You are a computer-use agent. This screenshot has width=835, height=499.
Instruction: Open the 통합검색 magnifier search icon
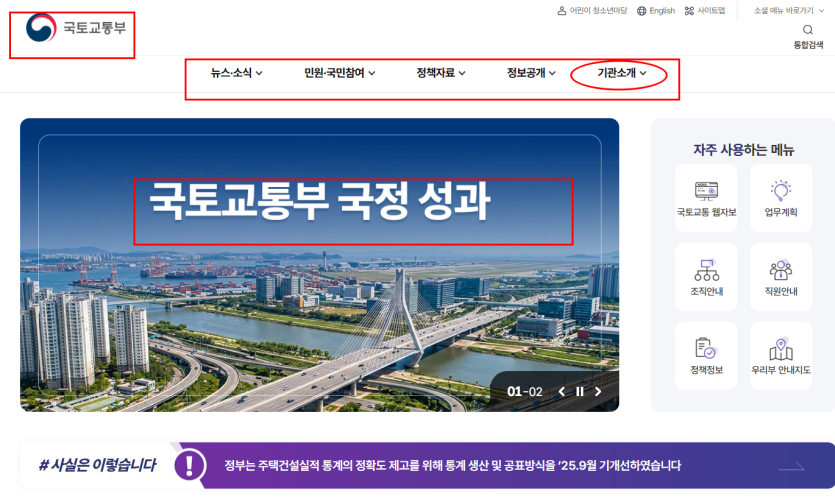coord(808,30)
